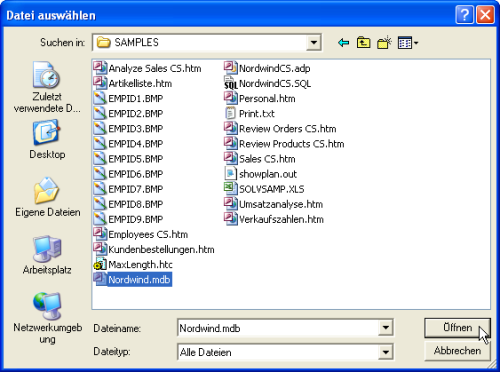Open 'Zuletzt verwendete D...' in places bar
The width and height of the screenshot is (500, 372).
coord(47,87)
